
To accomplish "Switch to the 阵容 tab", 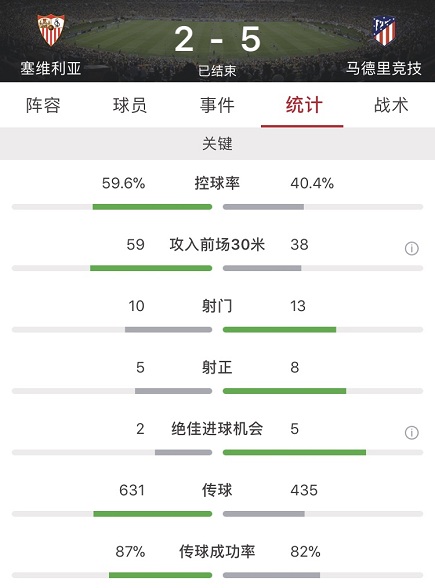I will click(43, 105).
